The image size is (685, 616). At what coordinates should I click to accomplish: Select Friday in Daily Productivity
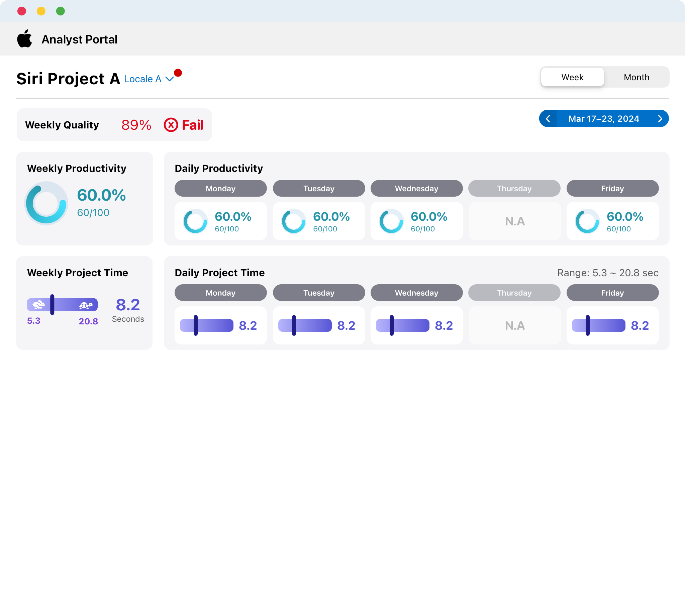612,188
